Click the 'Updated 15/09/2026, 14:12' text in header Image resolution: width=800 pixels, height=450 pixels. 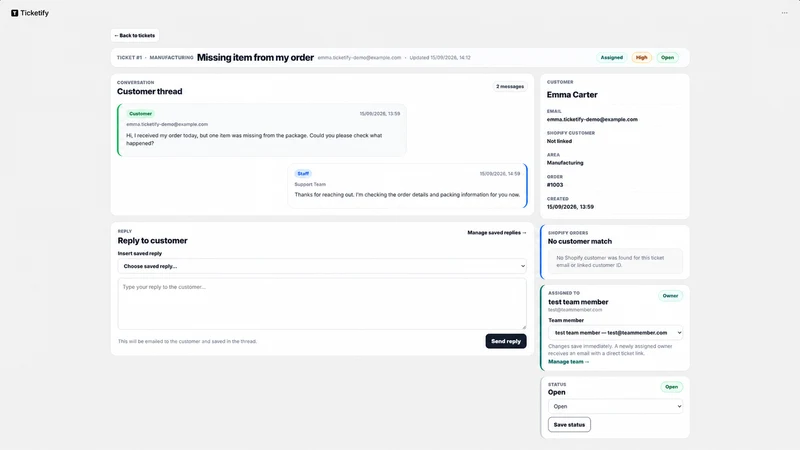click(440, 58)
